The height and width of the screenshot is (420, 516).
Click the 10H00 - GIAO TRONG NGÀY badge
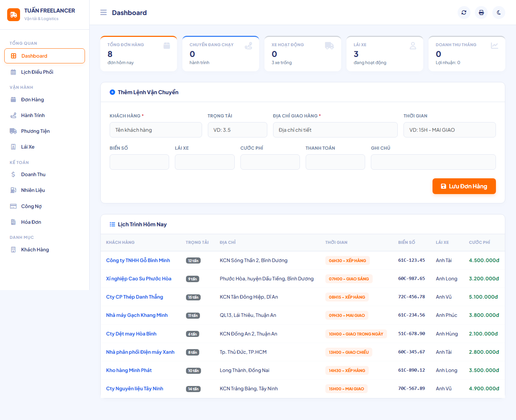(356, 334)
